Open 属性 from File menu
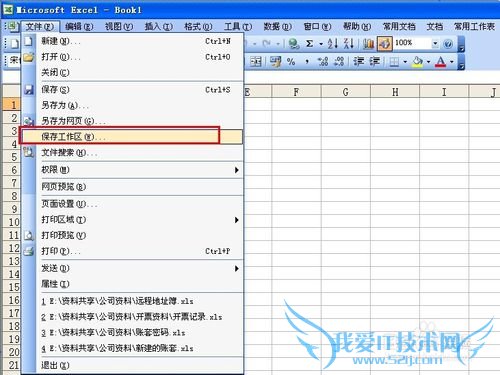The image size is (500, 375). click(x=132, y=284)
